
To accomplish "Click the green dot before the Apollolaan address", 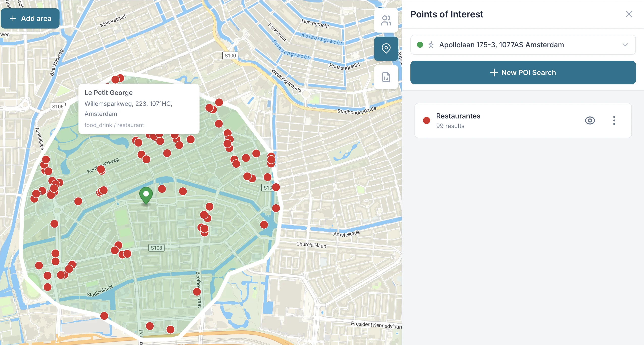I will click(x=419, y=45).
